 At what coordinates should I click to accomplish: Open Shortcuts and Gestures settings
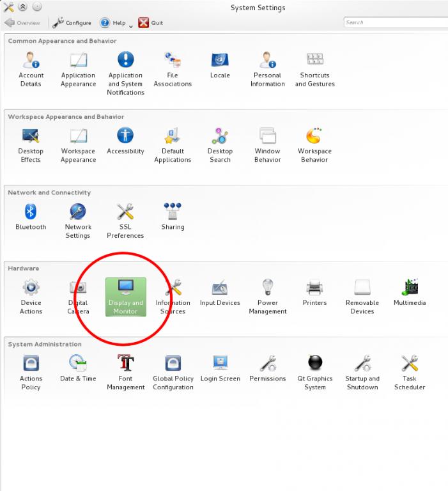click(314, 68)
